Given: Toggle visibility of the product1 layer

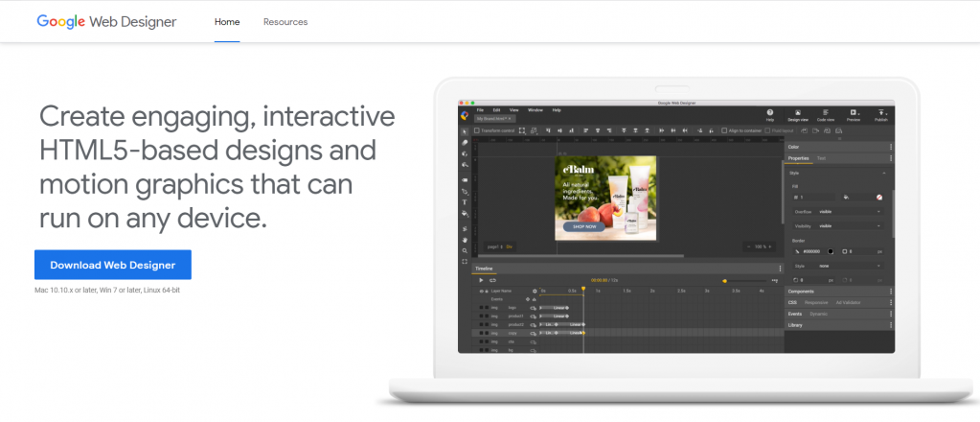Looking at the screenshot, I should click(481, 316).
